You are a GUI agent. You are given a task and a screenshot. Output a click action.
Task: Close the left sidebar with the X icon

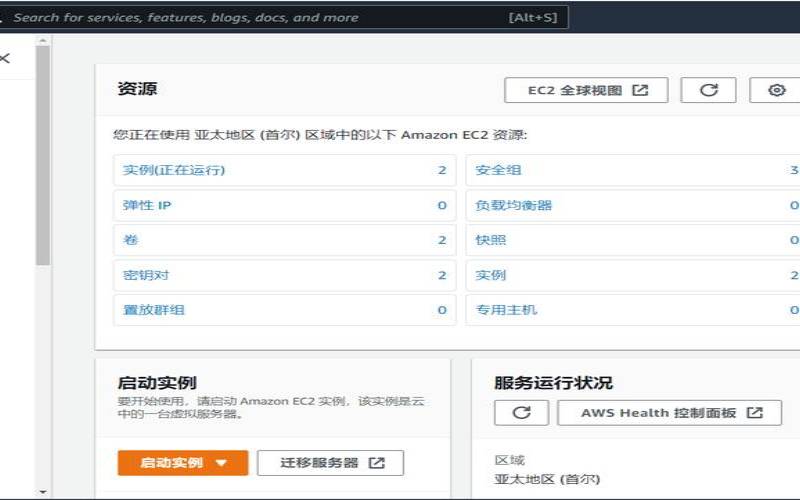(5, 58)
